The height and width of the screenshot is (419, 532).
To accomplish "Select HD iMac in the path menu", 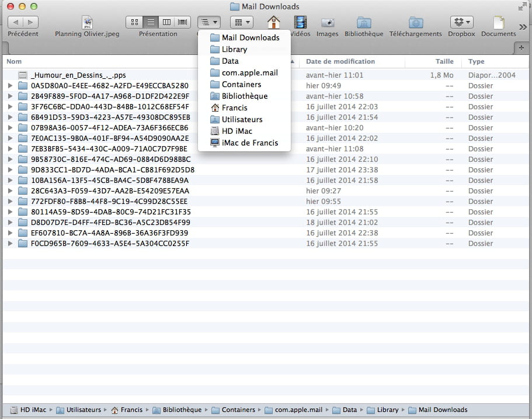I will pyautogui.click(x=237, y=131).
